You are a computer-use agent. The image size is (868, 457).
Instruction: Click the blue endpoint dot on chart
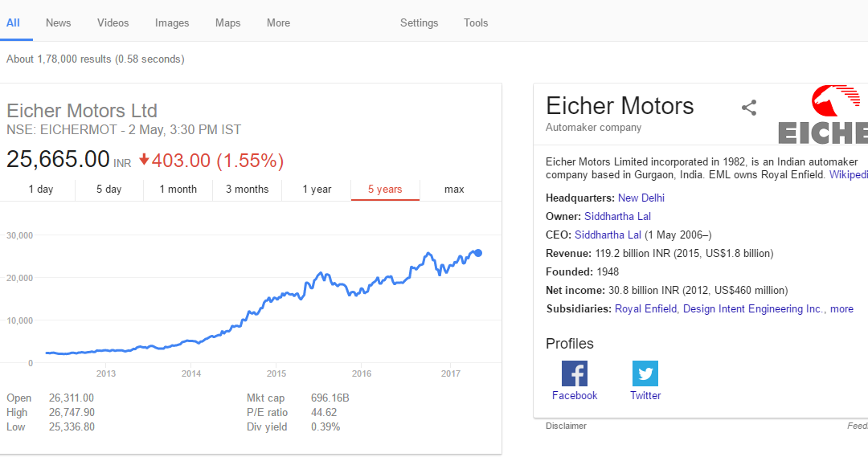tap(478, 253)
